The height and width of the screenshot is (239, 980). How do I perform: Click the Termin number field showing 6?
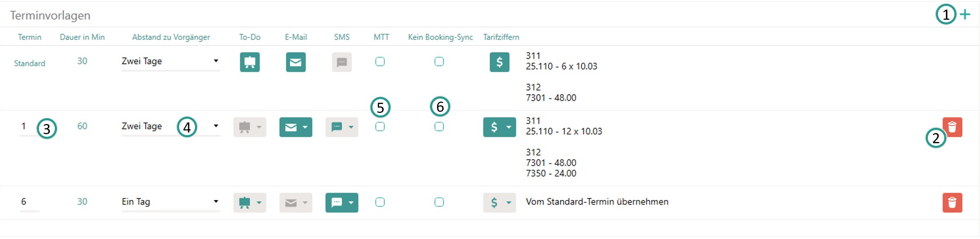pos(29,202)
